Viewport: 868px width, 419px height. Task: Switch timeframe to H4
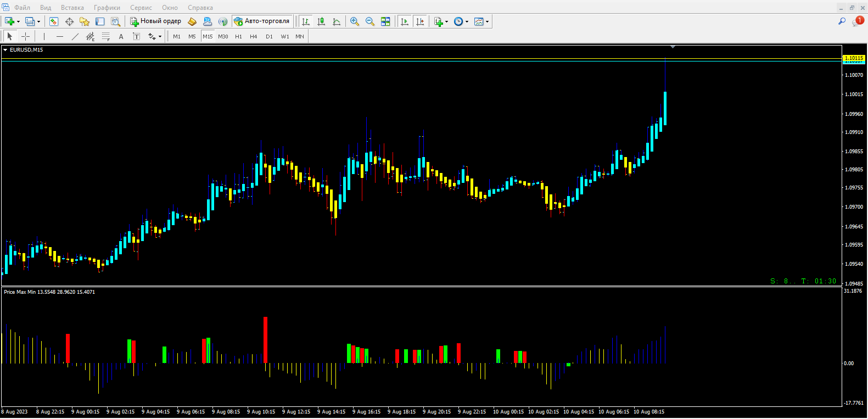253,37
